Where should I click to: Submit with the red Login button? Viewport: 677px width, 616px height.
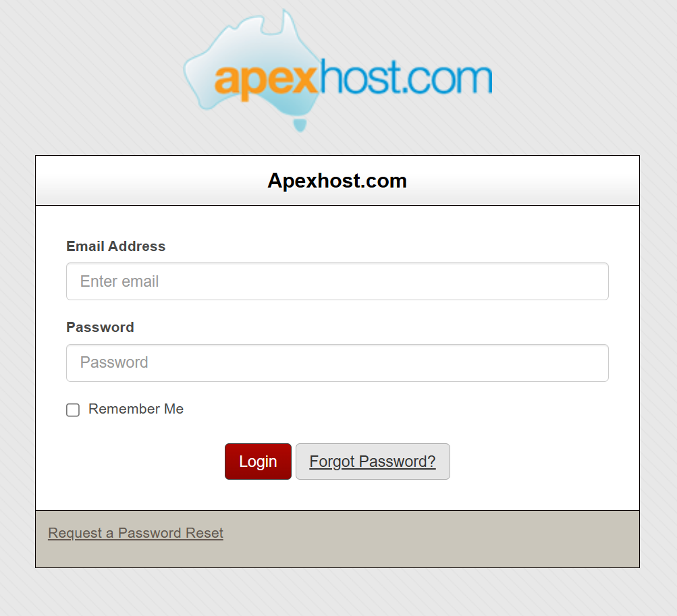coord(259,461)
